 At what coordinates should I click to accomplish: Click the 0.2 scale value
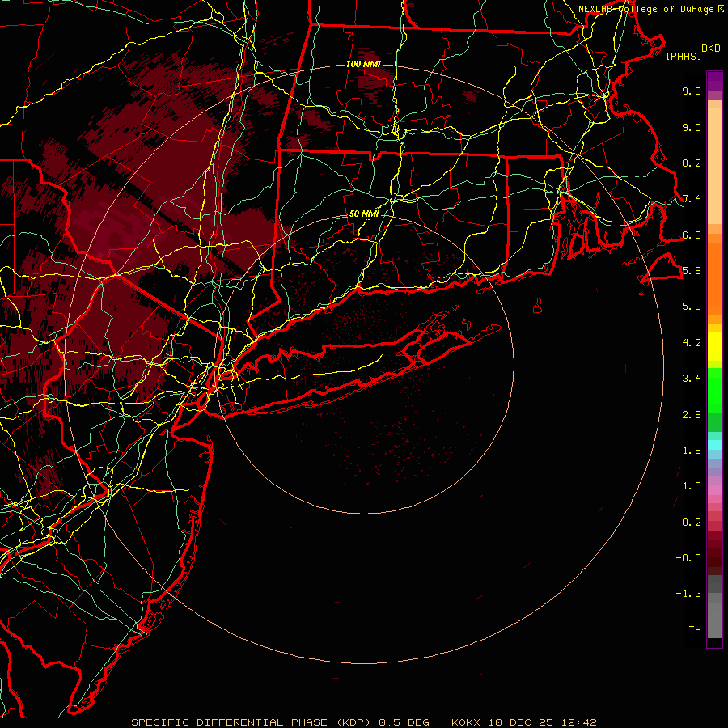pos(692,523)
